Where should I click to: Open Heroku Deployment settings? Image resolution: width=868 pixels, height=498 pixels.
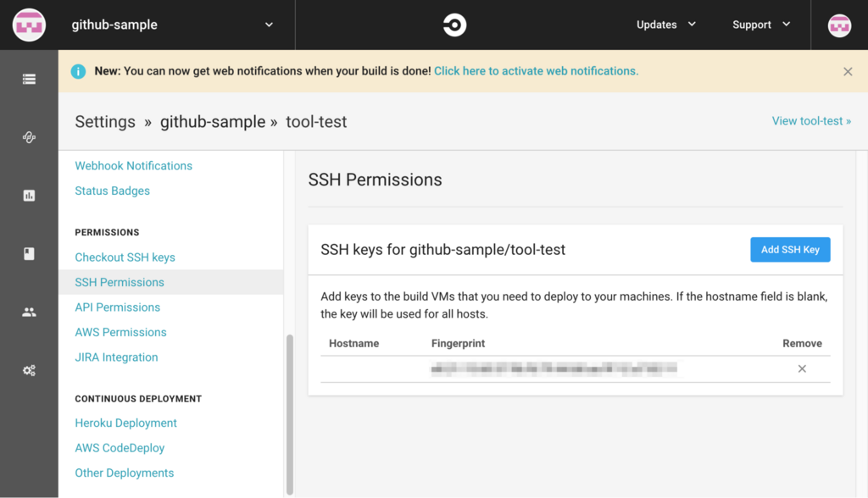click(125, 423)
